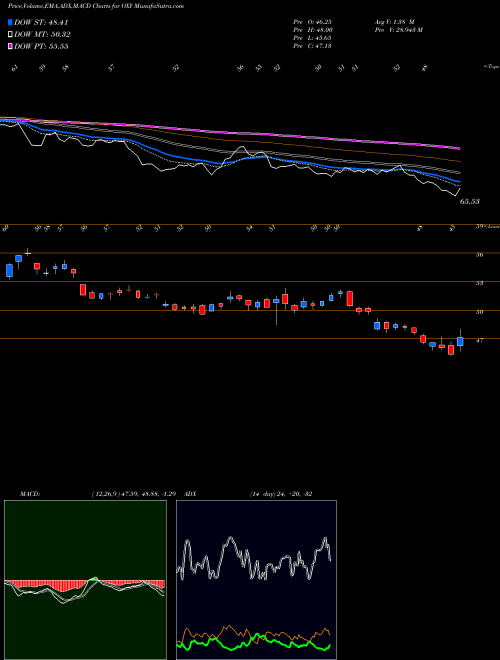Click the MACD (12,26,9) 47.59, 48.88, -1.29 values
This screenshot has height=660, width=500.
tap(136, 494)
